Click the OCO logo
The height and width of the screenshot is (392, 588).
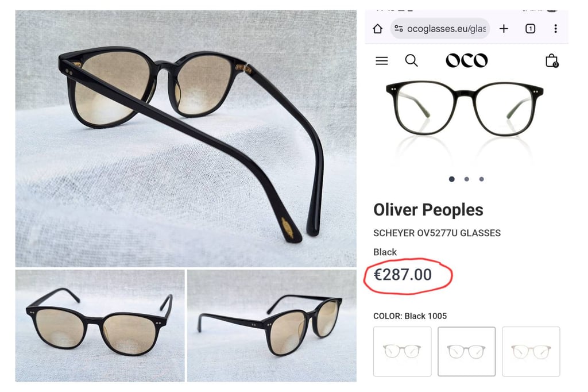click(466, 60)
